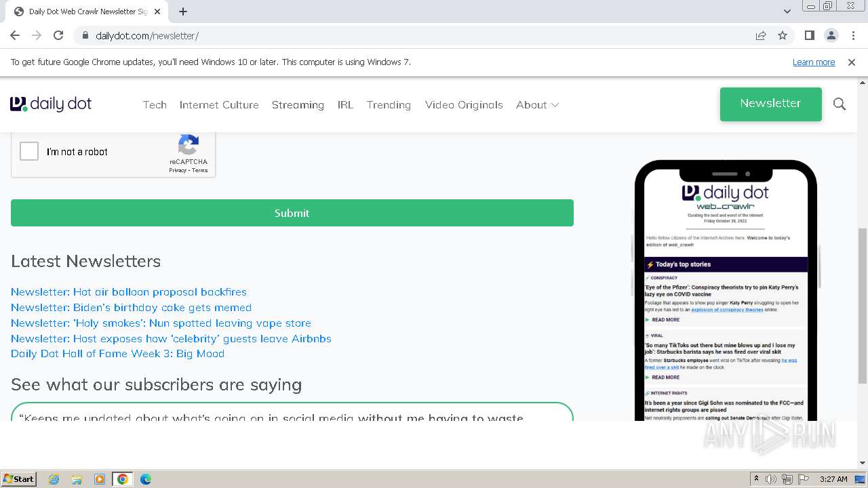This screenshot has height=488, width=868.
Task: Click the green Submit button
Action: 292,213
